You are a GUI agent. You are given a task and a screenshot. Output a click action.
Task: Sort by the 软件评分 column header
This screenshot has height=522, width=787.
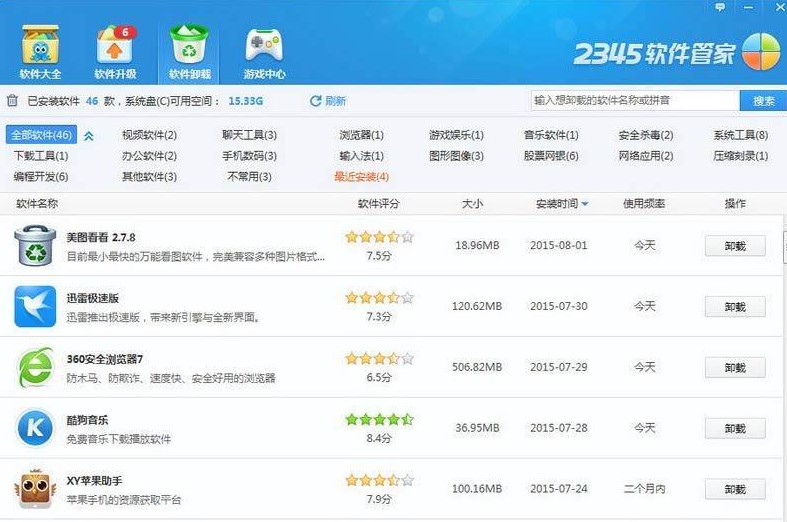378,204
